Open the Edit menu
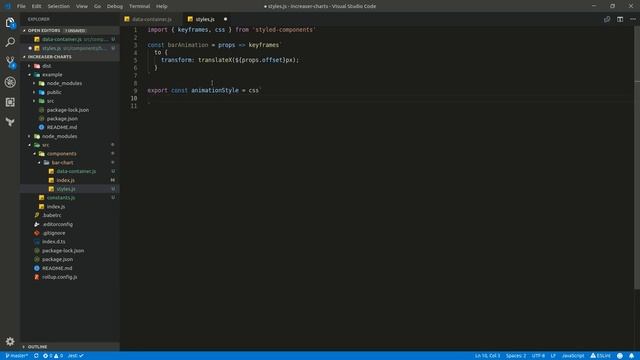This screenshot has height=360, width=640. pyautogui.click(x=36, y=6)
